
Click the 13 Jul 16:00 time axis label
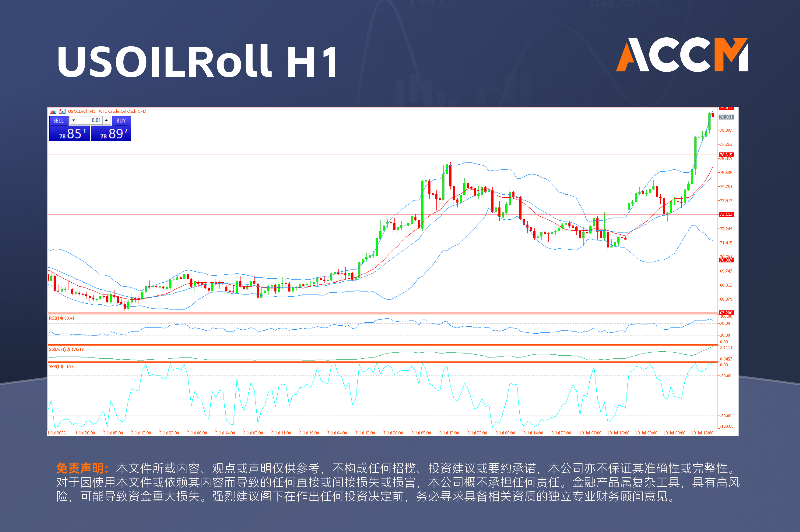point(703,433)
